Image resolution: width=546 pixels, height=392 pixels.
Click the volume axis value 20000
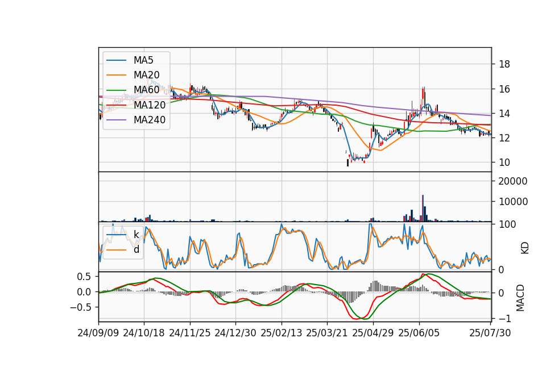point(513,181)
